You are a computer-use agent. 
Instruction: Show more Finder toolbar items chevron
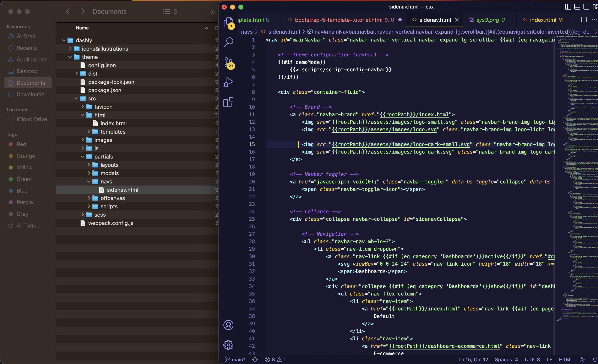(x=213, y=12)
